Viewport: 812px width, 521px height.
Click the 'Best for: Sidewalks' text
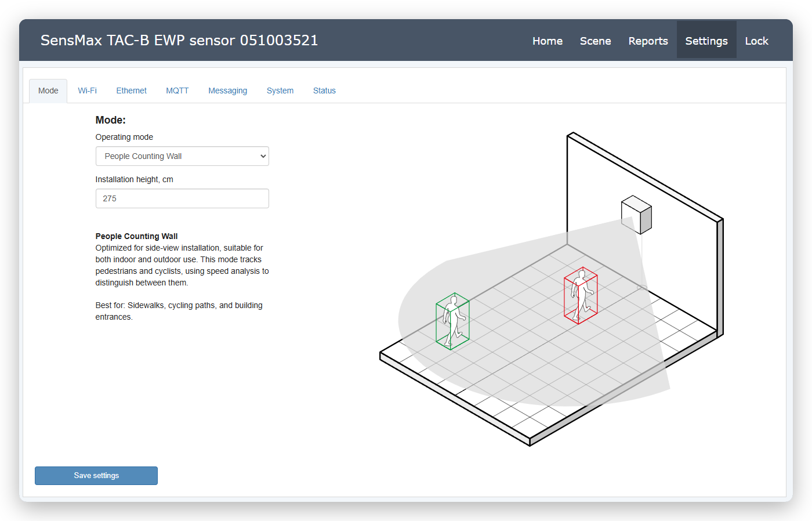(179, 311)
